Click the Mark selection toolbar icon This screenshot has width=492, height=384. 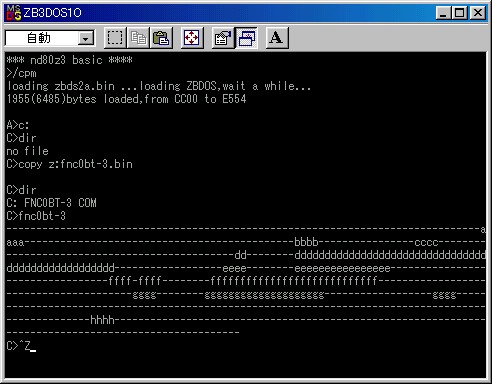115,38
